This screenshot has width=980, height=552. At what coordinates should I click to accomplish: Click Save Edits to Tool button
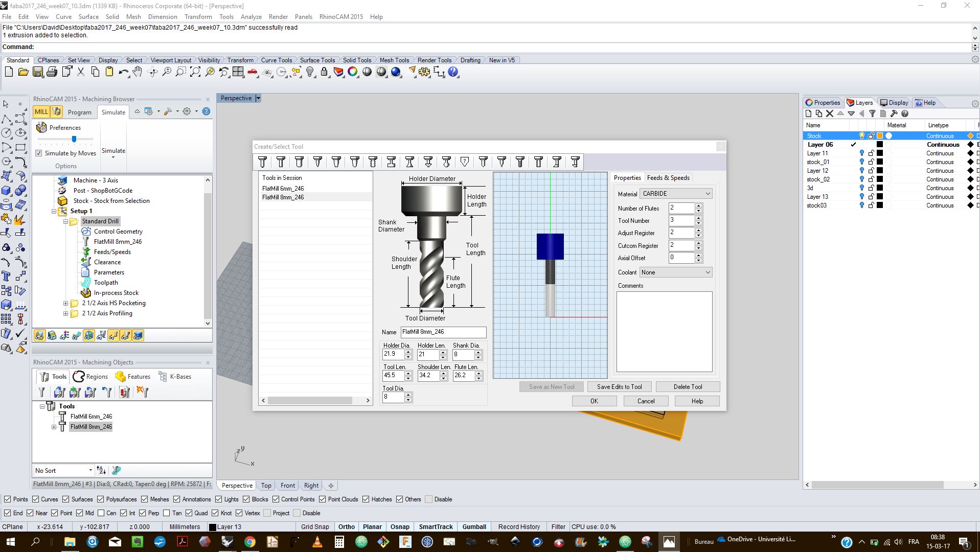tap(619, 387)
